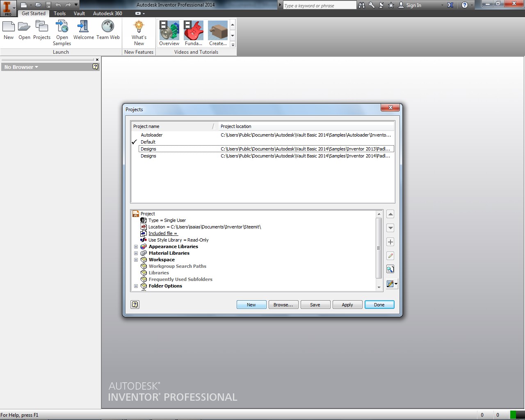Close the browser panel with X
This screenshot has width=525, height=420.
pos(97,60)
